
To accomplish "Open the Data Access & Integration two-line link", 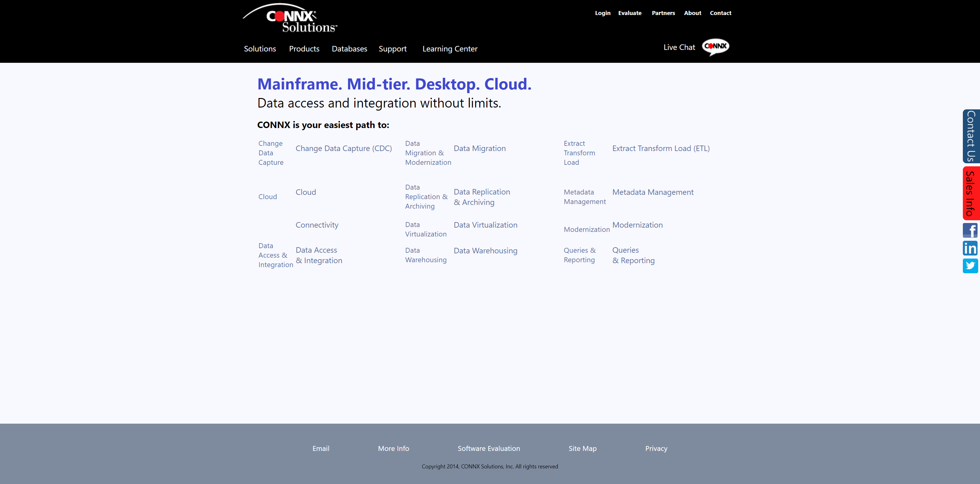I will click(319, 255).
